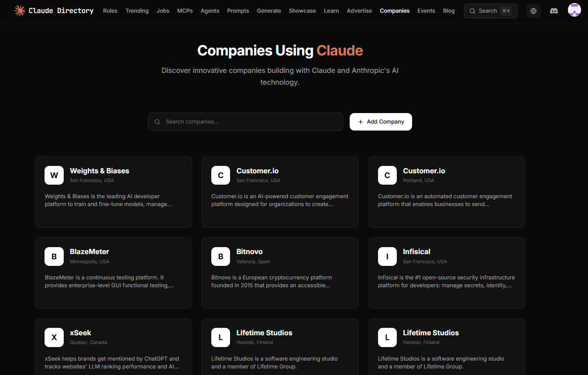Open the Customer.io title in San Francisco card

(x=258, y=171)
